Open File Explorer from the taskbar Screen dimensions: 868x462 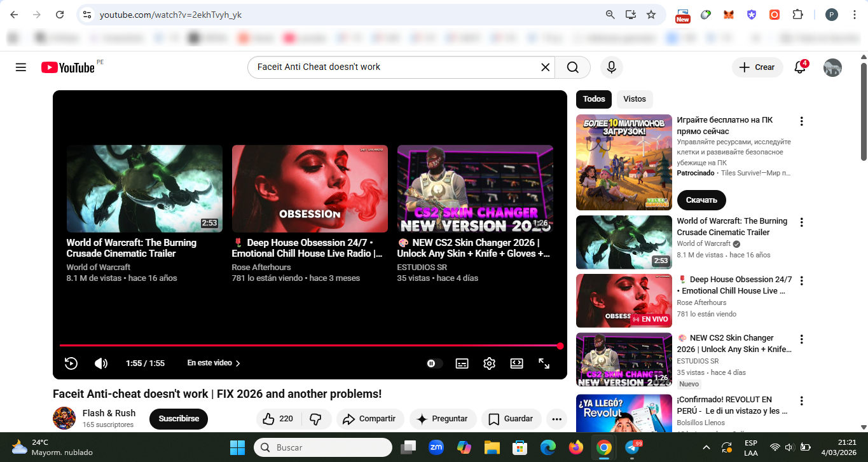click(x=492, y=447)
